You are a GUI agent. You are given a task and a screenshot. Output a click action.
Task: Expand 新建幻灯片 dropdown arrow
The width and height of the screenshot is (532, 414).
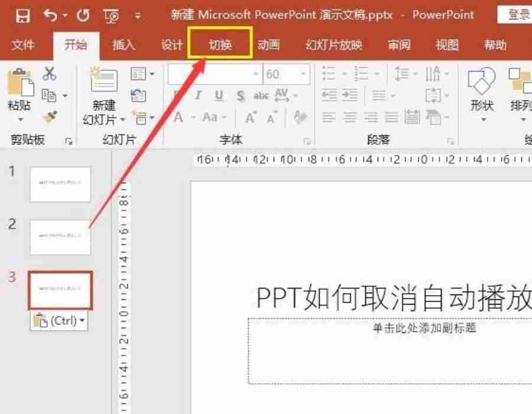(x=123, y=119)
